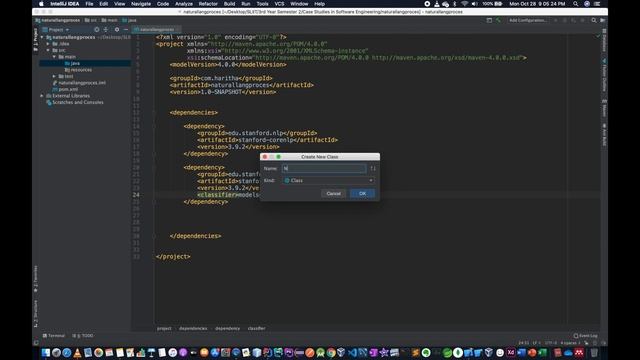Open the Event Log
Image resolution: width=640 pixels, height=360 pixels.
585,336
